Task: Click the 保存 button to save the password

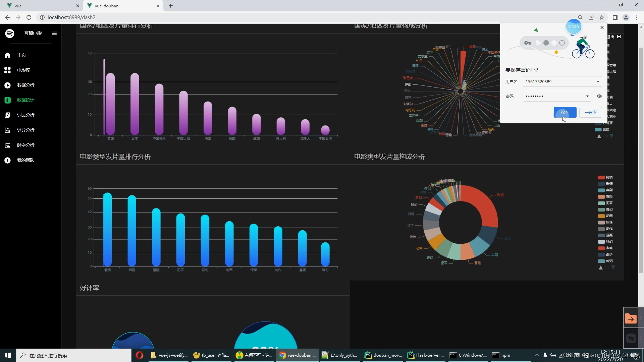Action: (x=565, y=112)
